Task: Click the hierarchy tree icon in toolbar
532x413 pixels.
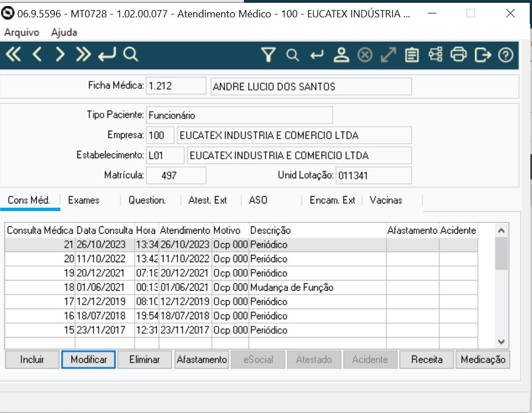Action: [436, 55]
